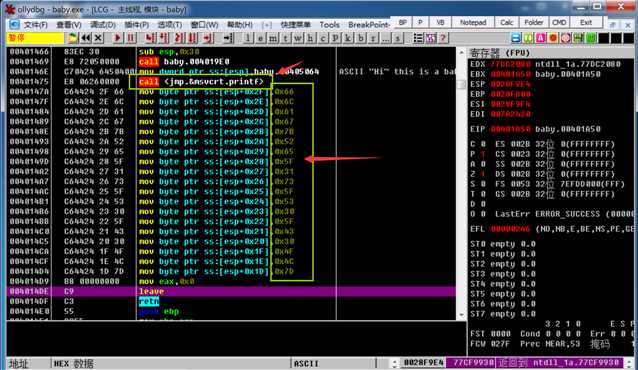The image size is (638, 370).
Task: Click the Close program X toolbar icon
Action: click(98, 38)
